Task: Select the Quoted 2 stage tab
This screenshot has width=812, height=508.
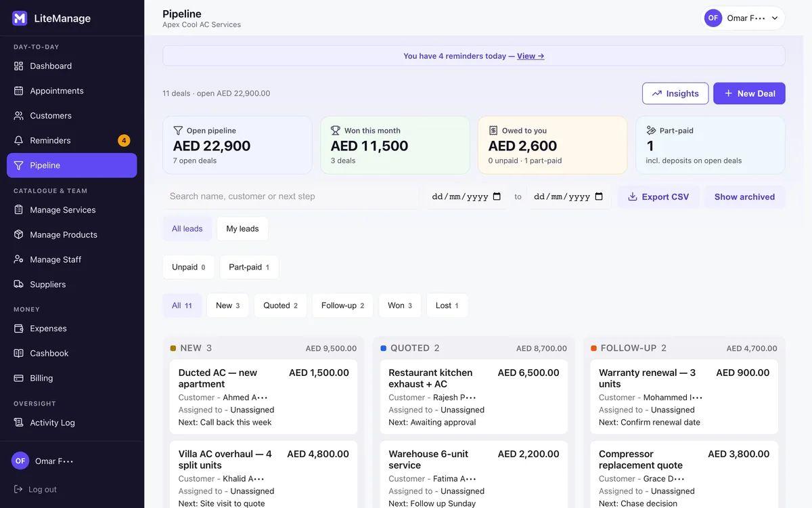Action: tap(281, 305)
